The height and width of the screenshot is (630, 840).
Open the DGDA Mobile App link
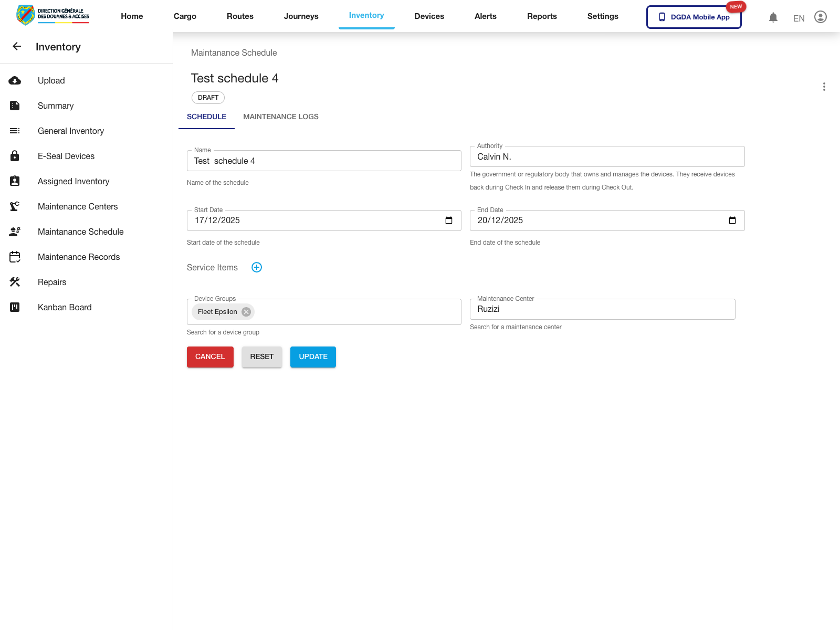pyautogui.click(x=694, y=17)
